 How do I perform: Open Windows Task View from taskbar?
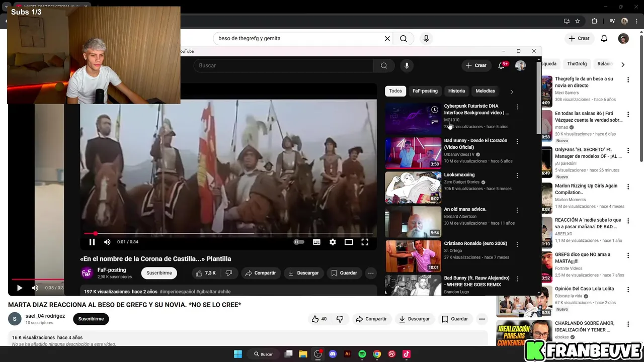[x=288, y=354]
